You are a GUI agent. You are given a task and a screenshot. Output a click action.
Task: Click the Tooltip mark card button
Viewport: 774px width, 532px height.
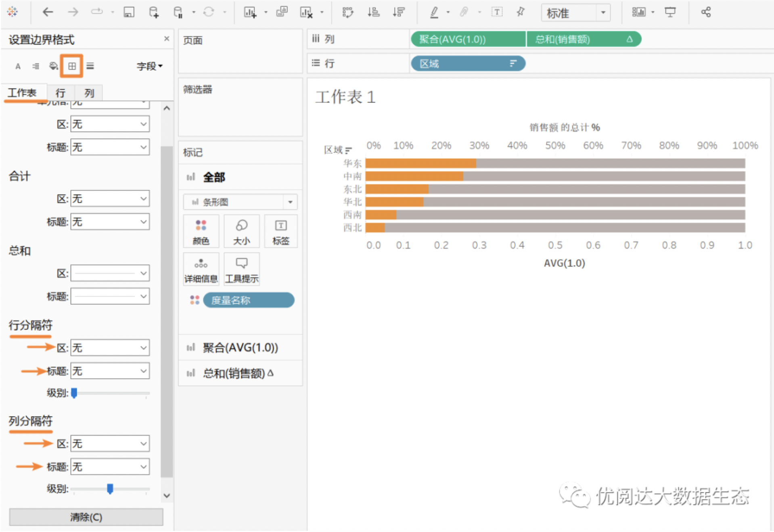click(241, 269)
